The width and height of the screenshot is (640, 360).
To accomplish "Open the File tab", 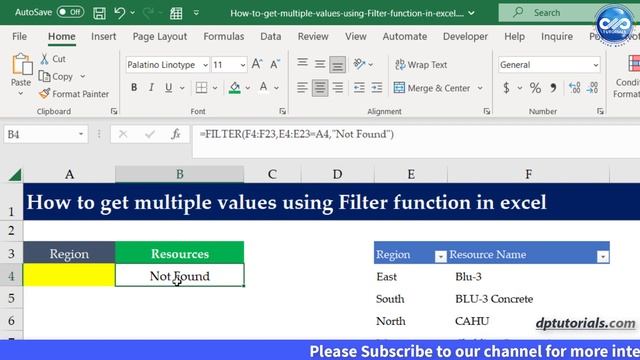I will point(19,36).
